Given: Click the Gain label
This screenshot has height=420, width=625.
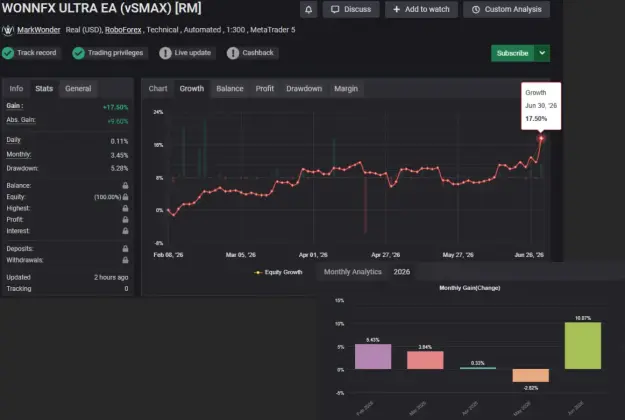Looking at the screenshot, I should pos(15,106).
